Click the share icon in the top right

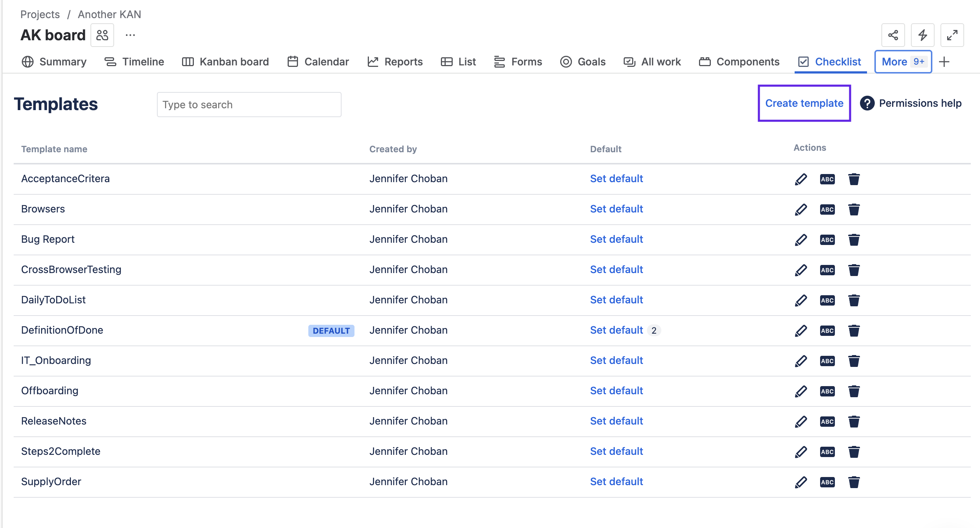(893, 35)
